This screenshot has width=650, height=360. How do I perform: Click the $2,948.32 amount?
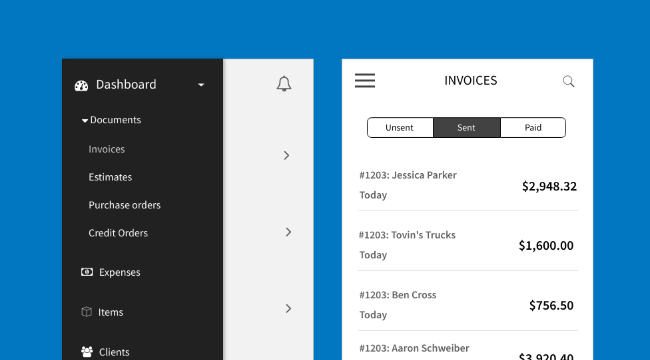tap(549, 186)
